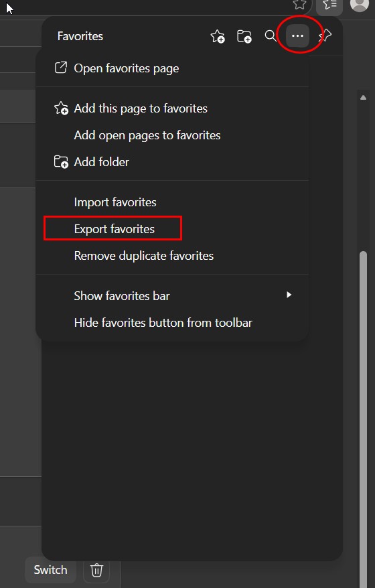The width and height of the screenshot is (375, 588).
Task: Choose Remove duplicate favorites
Action: coord(172,256)
